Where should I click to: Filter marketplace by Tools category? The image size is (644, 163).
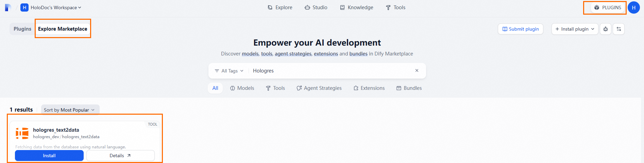[x=275, y=88]
